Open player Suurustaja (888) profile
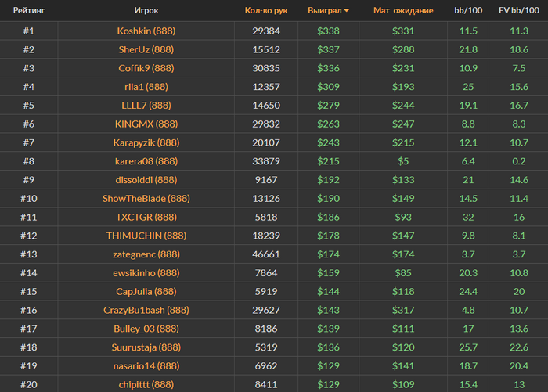This screenshot has height=392, width=548. (146, 347)
